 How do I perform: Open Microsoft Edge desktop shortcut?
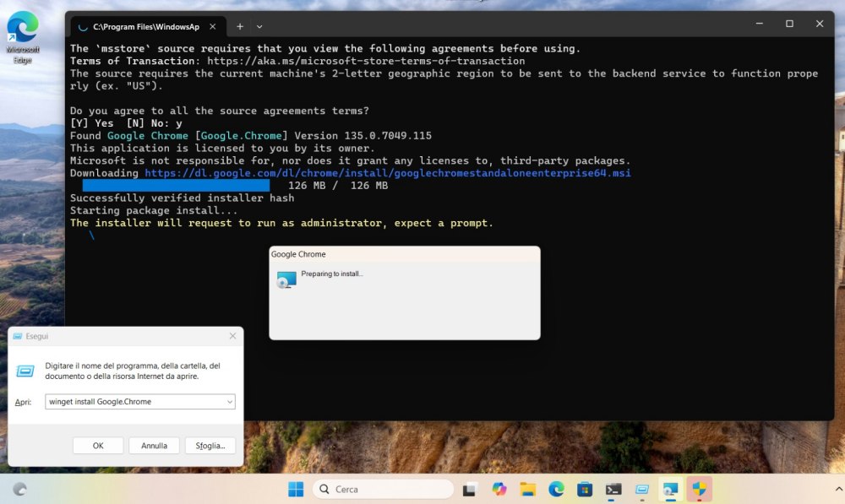pyautogui.click(x=23, y=36)
